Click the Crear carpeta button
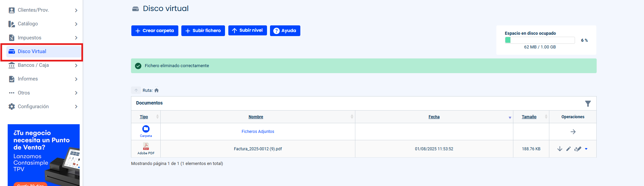Image resolution: width=644 pixels, height=186 pixels. 155,31
